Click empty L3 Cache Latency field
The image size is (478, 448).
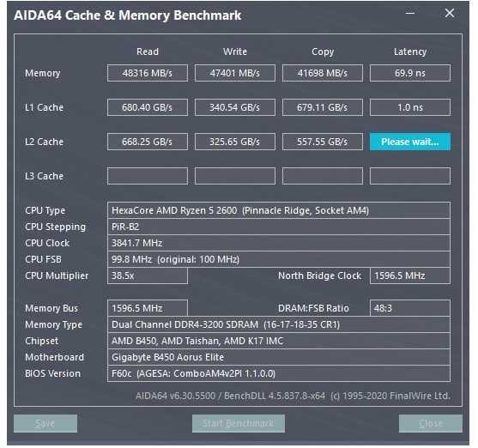[410, 176]
